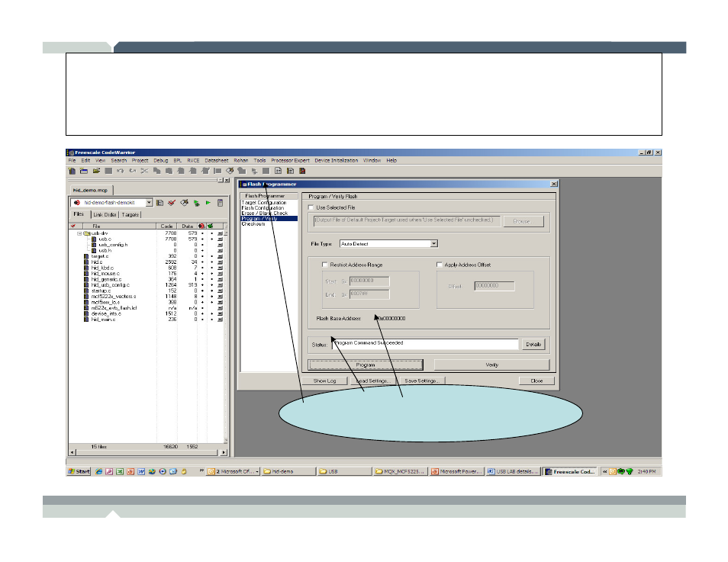Check the Restrict Address Range checkbox

325,265
